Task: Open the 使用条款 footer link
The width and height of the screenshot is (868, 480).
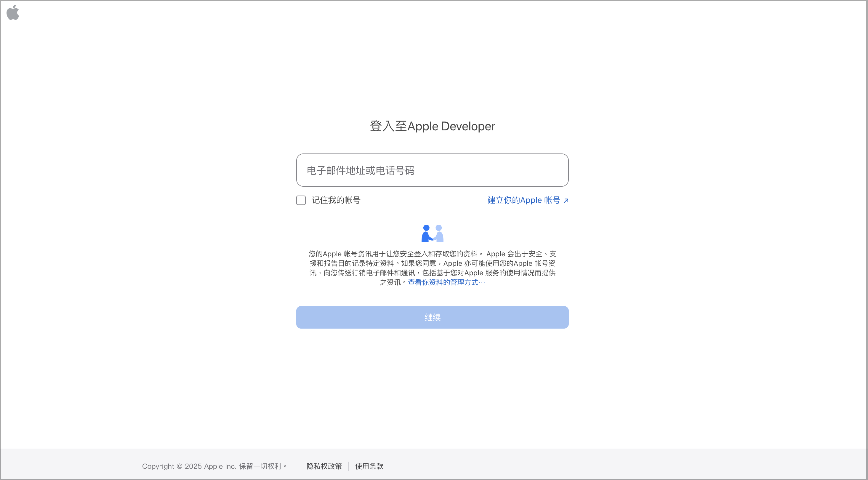Action: (x=369, y=466)
